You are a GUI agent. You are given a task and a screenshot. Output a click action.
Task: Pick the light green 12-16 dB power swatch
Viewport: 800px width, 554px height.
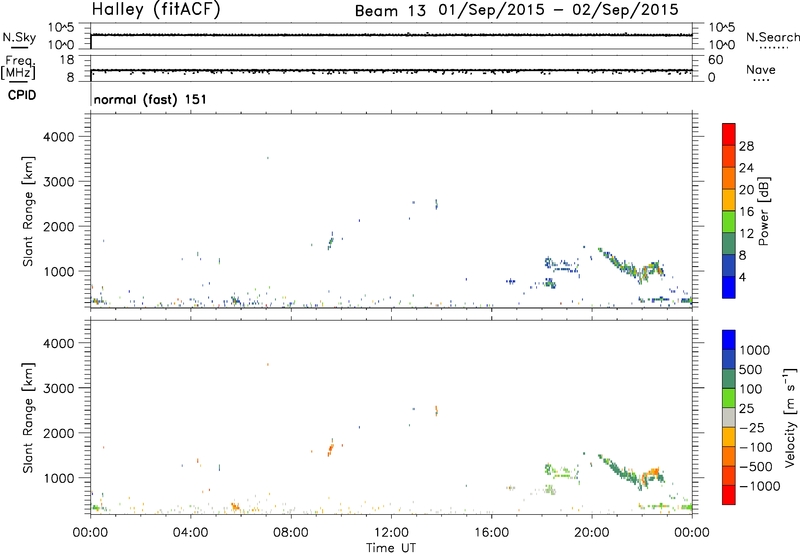[x=729, y=222]
